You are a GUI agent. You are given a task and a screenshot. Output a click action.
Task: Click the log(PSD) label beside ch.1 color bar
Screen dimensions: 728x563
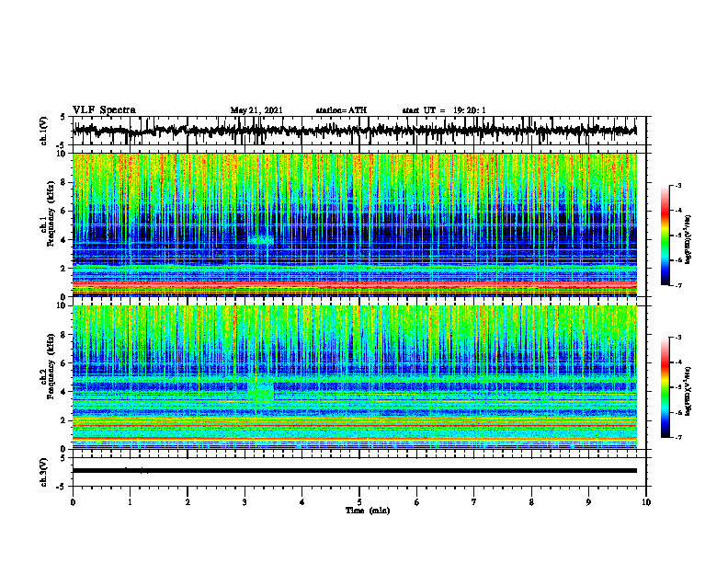click(x=688, y=240)
